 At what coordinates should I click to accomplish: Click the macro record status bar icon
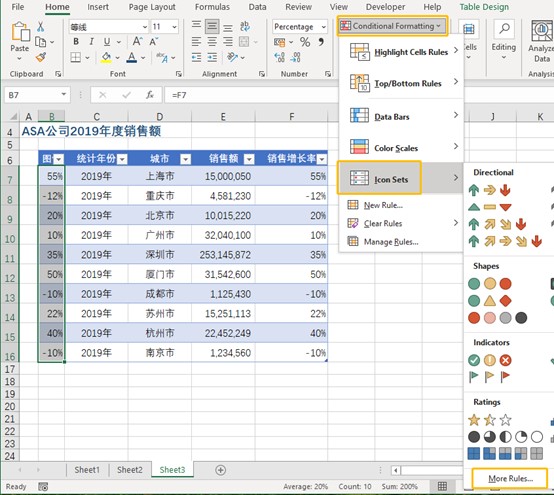[43, 487]
